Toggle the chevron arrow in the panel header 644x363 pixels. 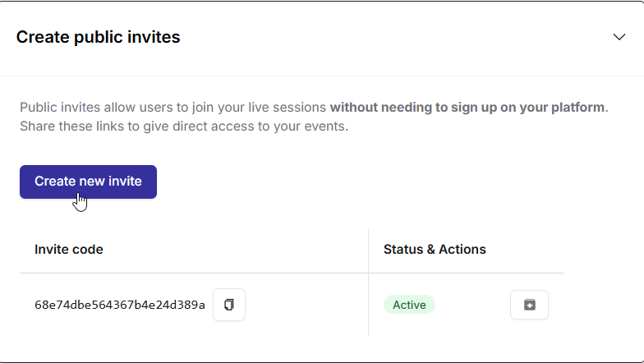619,37
